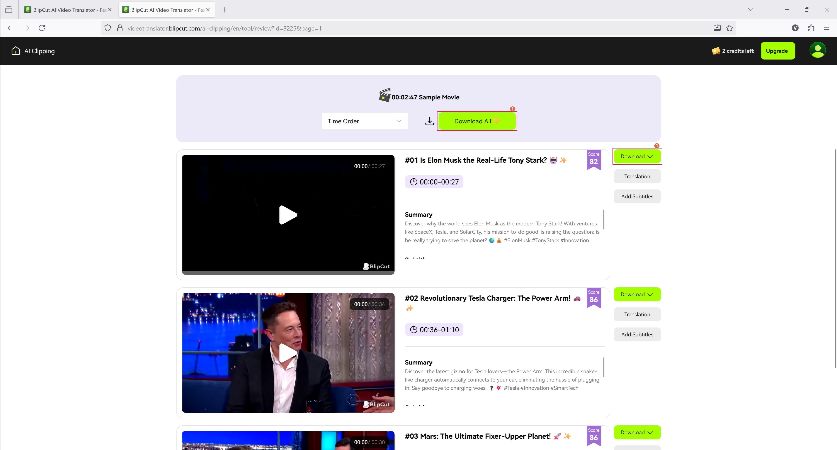This screenshot has height=450, width=837.
Task: Click the 'Summary' label of clip #02
Action: (418, 362)
